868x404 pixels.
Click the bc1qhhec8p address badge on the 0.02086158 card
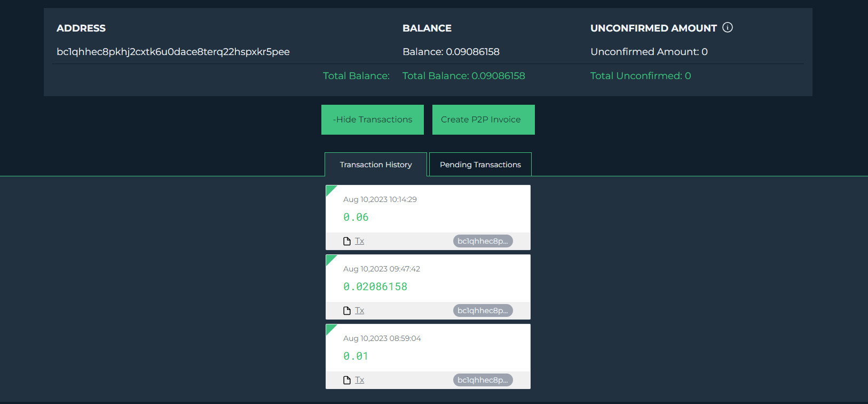point(483,310)
